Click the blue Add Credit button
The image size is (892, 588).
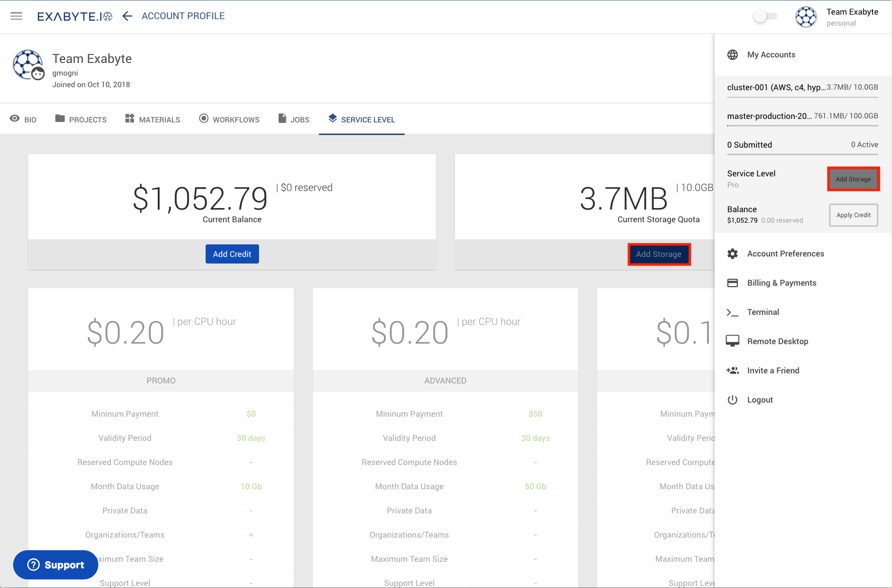232,254
